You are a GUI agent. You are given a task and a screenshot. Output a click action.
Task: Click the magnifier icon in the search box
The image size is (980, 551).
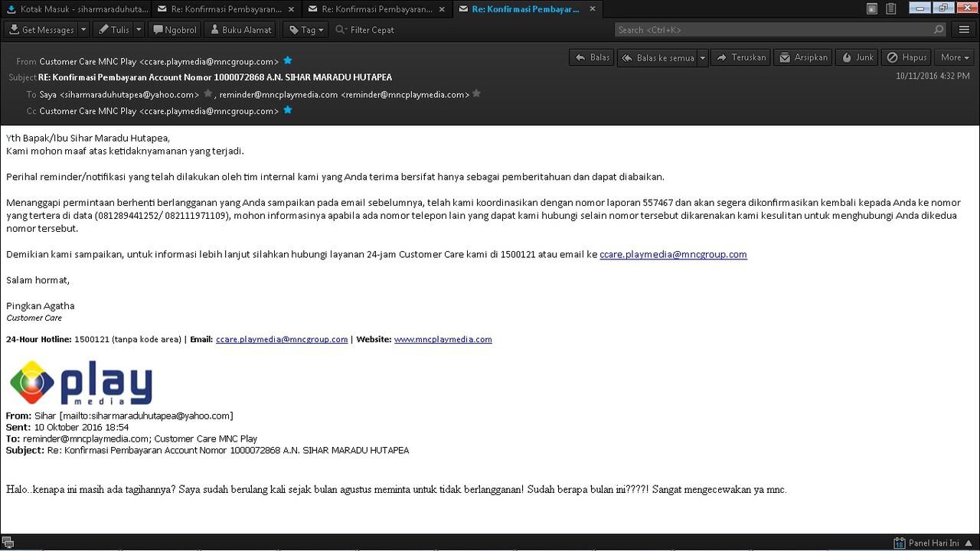pos(939,30)
